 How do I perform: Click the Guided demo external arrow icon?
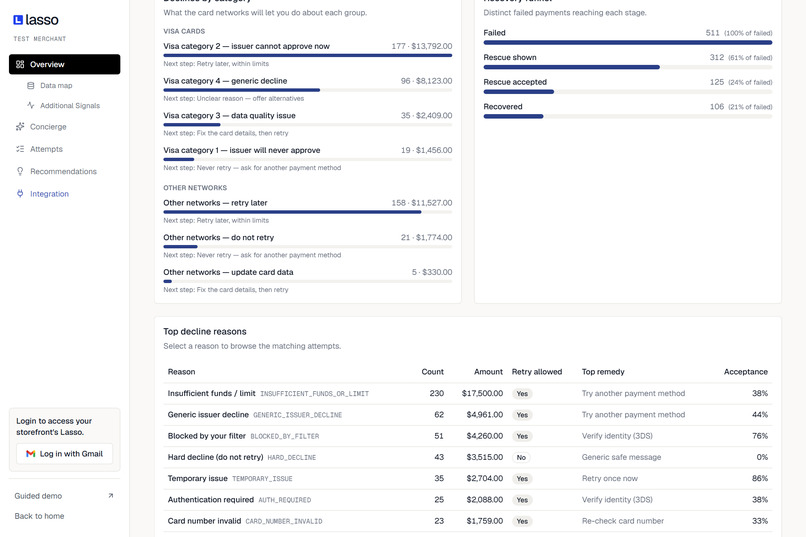pos(111,496)
